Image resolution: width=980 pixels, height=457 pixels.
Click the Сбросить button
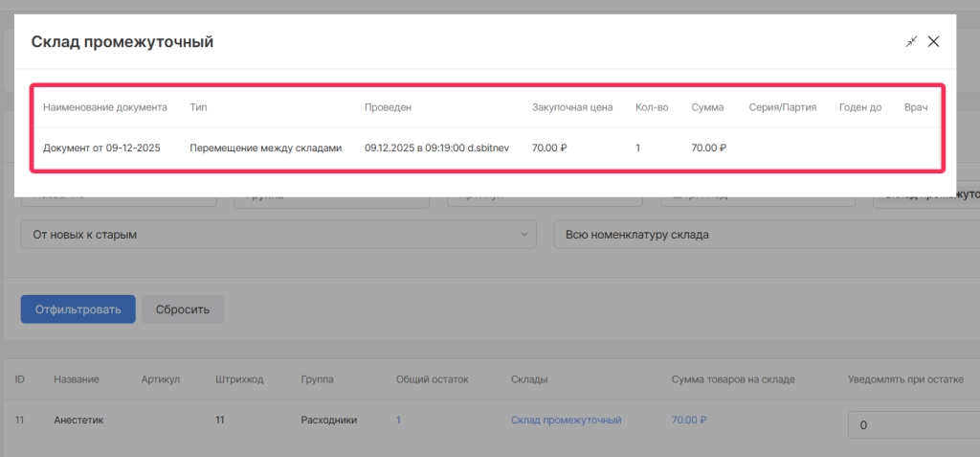[x=182, y=309]
